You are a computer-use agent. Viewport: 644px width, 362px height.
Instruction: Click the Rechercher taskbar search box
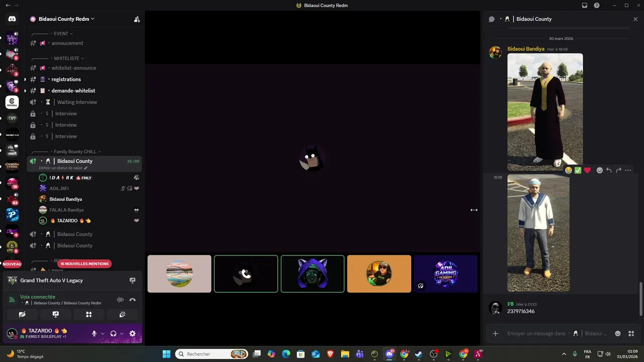[212, 354]
